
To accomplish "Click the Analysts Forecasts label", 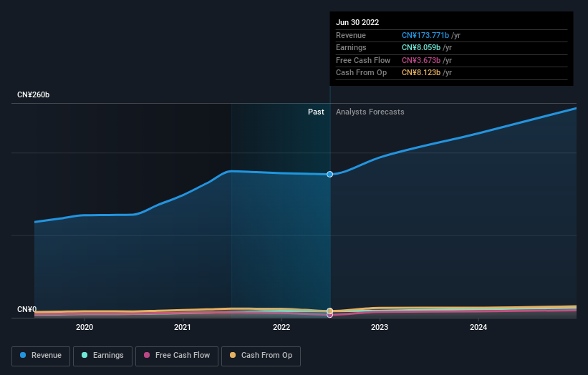I will (370, 112).
